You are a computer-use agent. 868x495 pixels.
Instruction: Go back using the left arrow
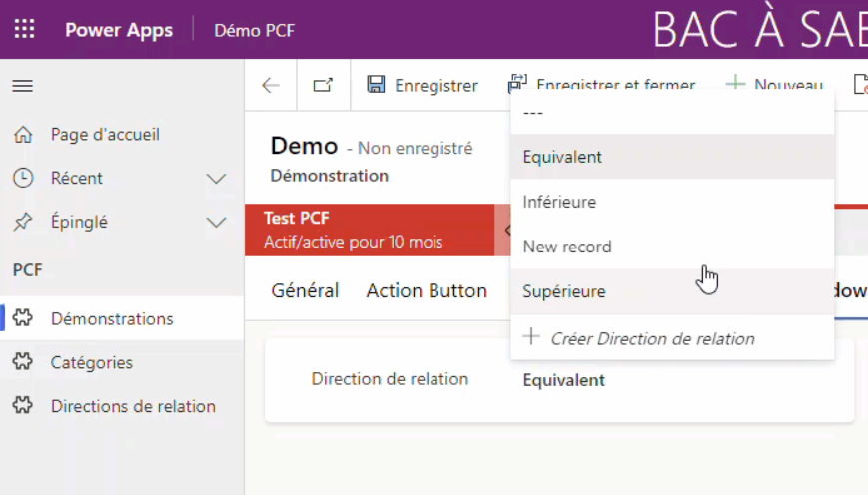pos(270,85)
